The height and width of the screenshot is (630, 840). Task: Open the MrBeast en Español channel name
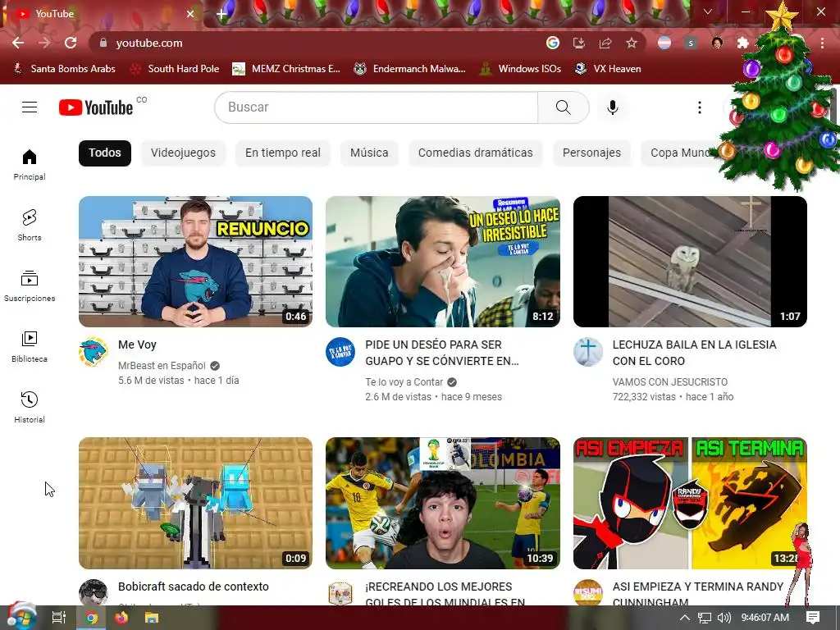click(162, 365)
